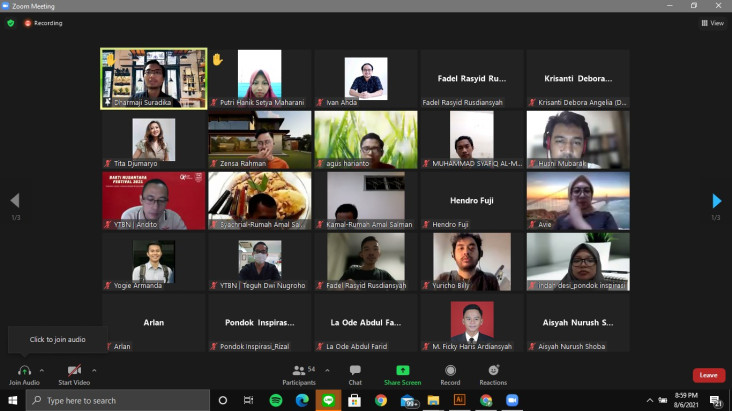Click the Windows search box
The height and width of the screenshot is (411, 732).
[x=118, y=400]
